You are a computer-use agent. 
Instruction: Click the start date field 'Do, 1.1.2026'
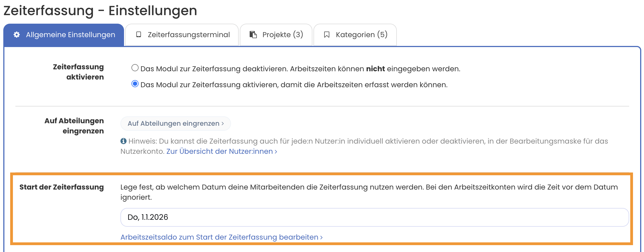[374, 217]
